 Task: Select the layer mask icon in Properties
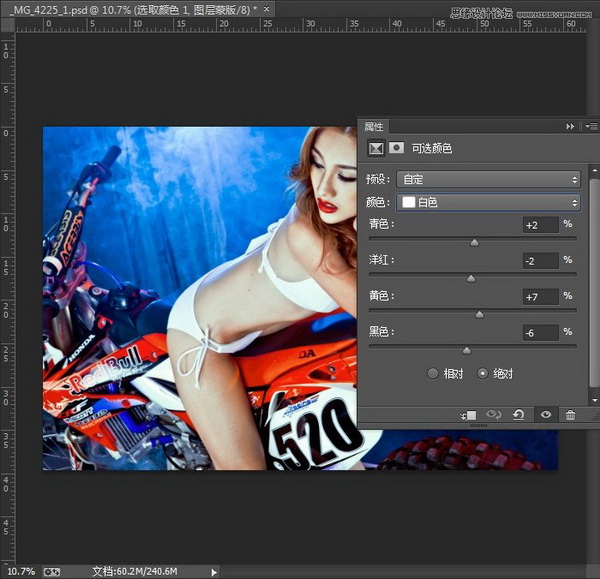(x=396, y=148)
